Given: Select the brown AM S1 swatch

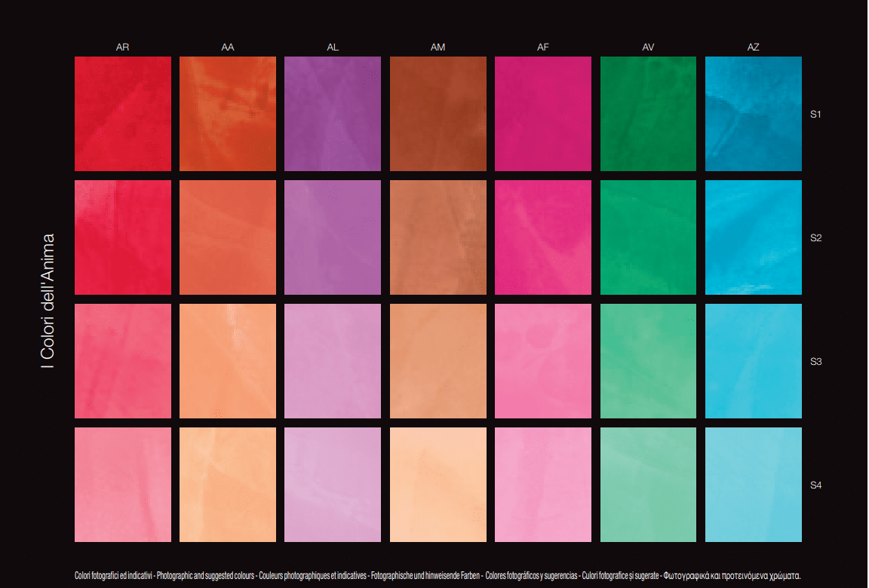Looking at the screenshot, I should (438, 114).
